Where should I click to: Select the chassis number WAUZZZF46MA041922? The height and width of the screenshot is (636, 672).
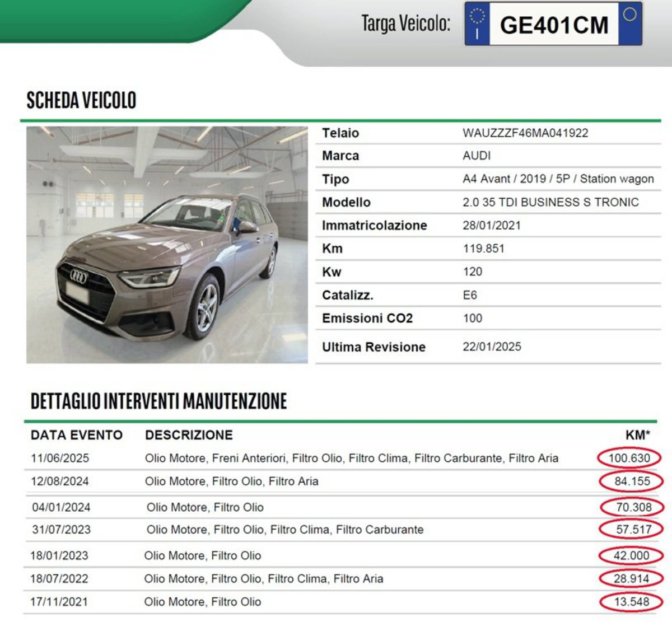pos(525,133)
